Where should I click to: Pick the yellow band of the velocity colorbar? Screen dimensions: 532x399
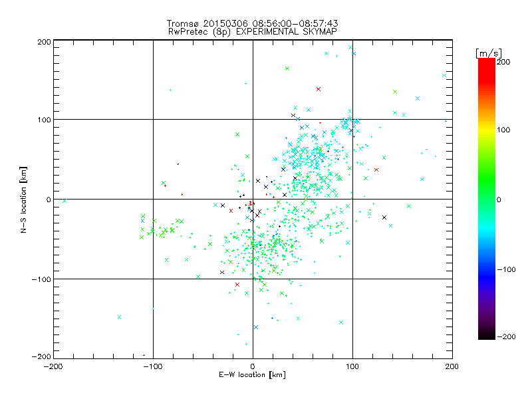[487, 130]
